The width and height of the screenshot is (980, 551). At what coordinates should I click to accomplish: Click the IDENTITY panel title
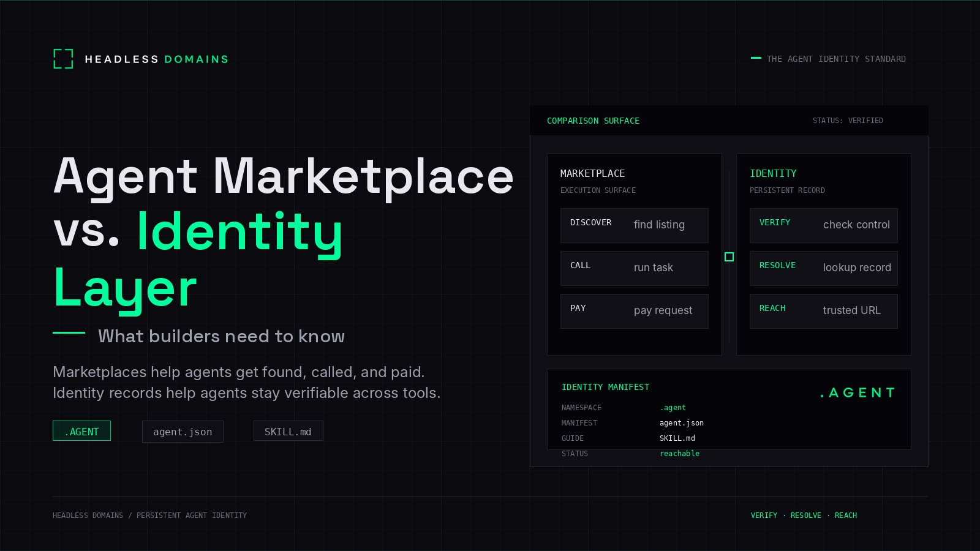click(773, 173)
